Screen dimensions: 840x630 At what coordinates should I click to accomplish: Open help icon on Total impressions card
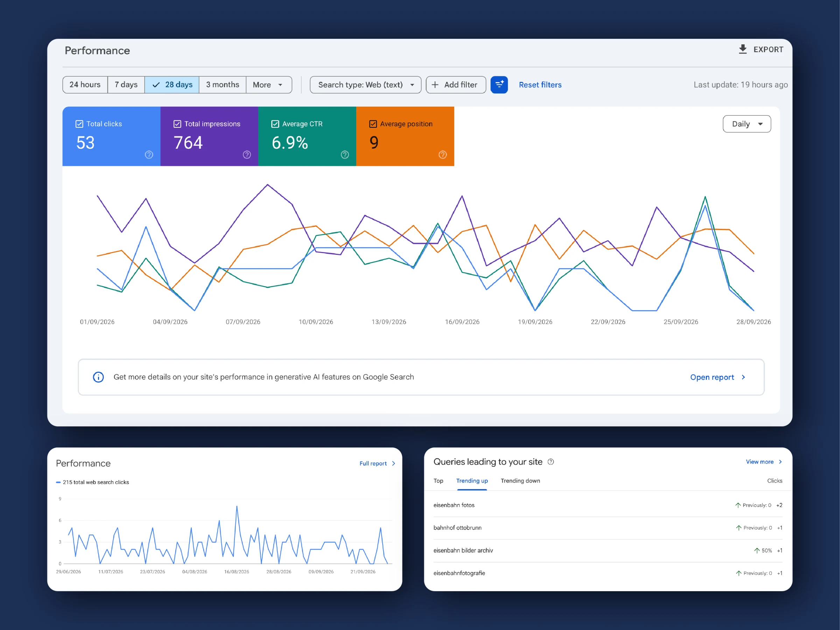[247, 155]
